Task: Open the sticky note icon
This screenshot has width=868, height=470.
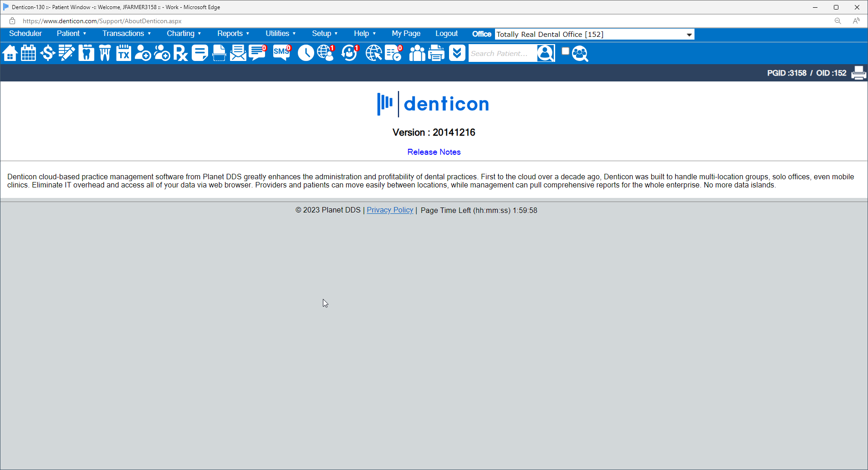Action: [200, 53]
